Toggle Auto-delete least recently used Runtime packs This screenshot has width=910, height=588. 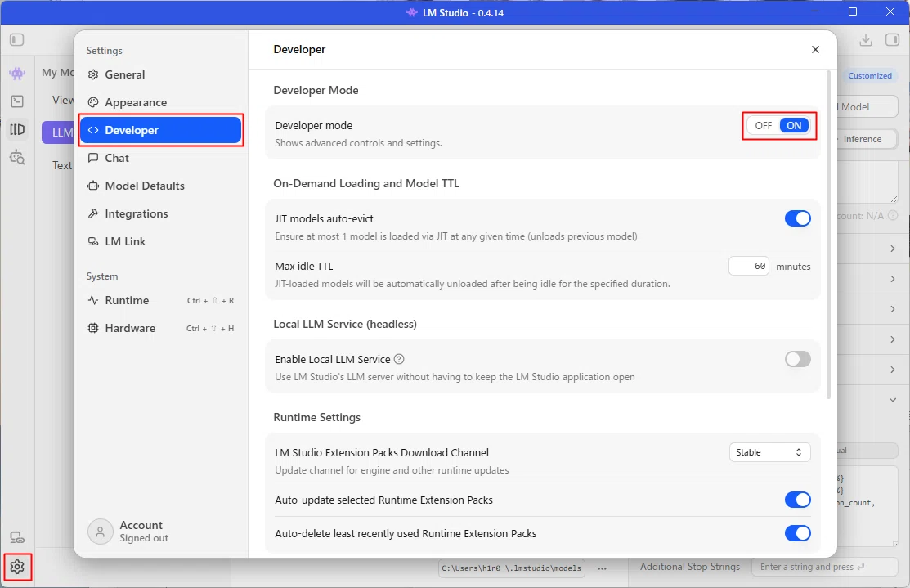point(797,533)
